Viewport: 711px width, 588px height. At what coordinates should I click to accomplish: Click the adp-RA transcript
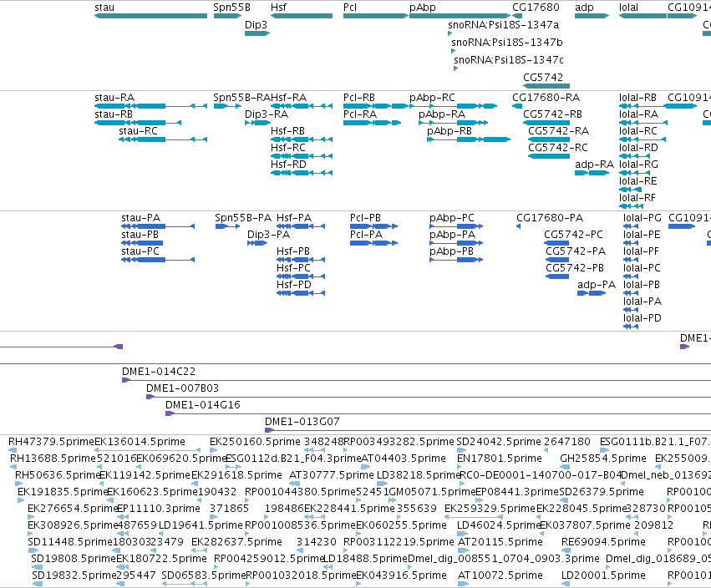pyautogui.click(x=592, y=173)
